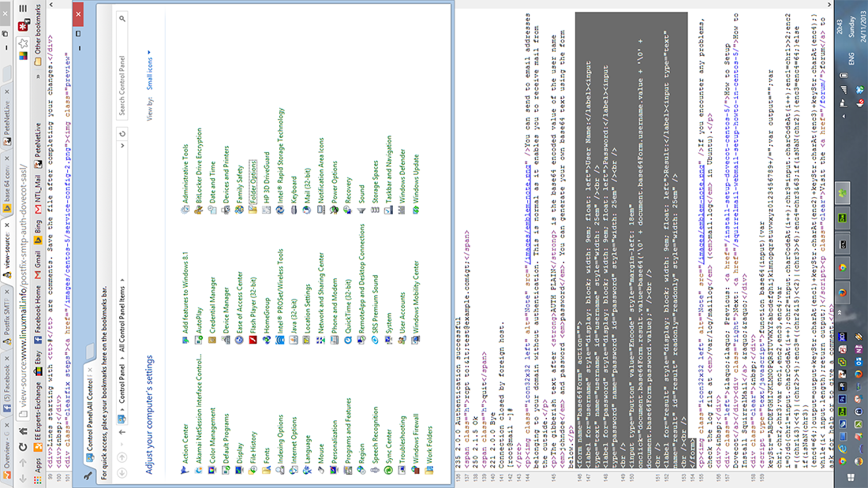Viewport: 868px width, 488px height.
Task: Open the Chrome hamburger menu
Action: pos(23,9)
